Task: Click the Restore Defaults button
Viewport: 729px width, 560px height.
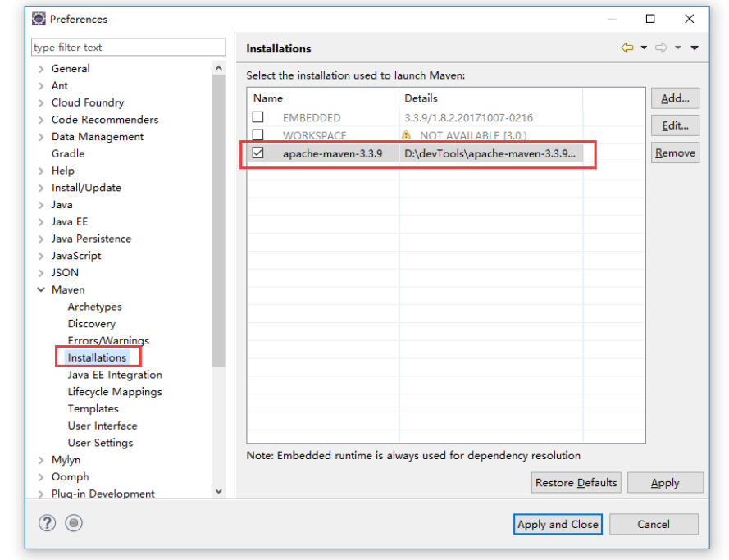Action: pyautogui.click(x=576, y=483)
